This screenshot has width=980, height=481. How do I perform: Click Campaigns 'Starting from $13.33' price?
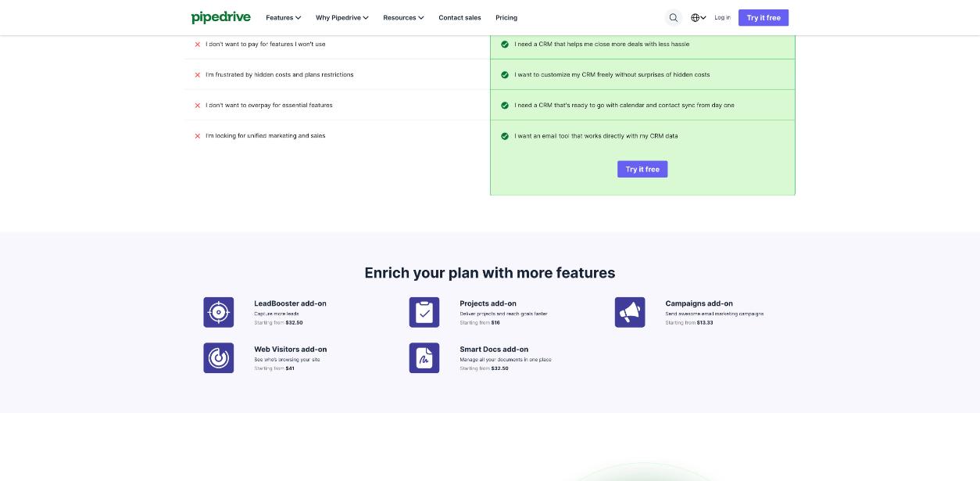coord(689,322)
